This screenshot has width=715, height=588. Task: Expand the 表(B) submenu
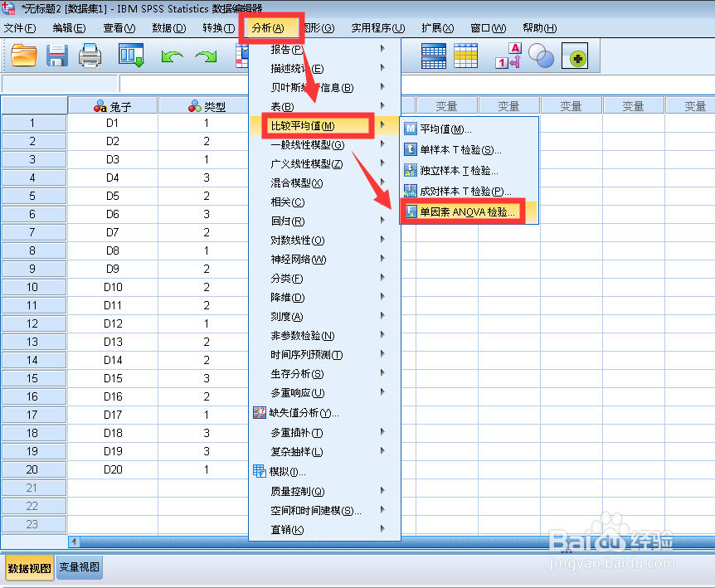324,107
